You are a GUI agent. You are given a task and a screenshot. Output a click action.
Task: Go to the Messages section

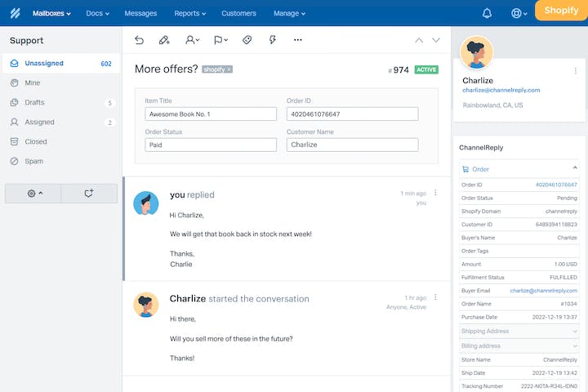tap(140, 13)
